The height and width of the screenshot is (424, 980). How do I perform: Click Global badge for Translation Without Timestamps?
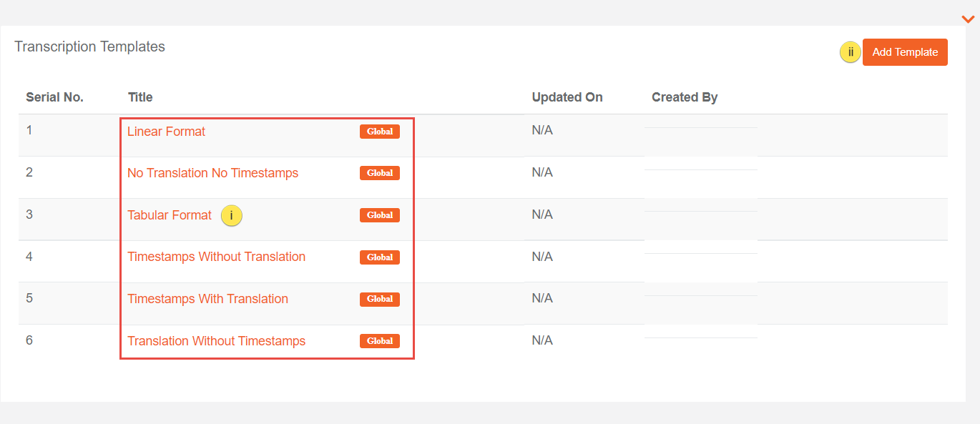pyautogui.click(x=379, y=341)
